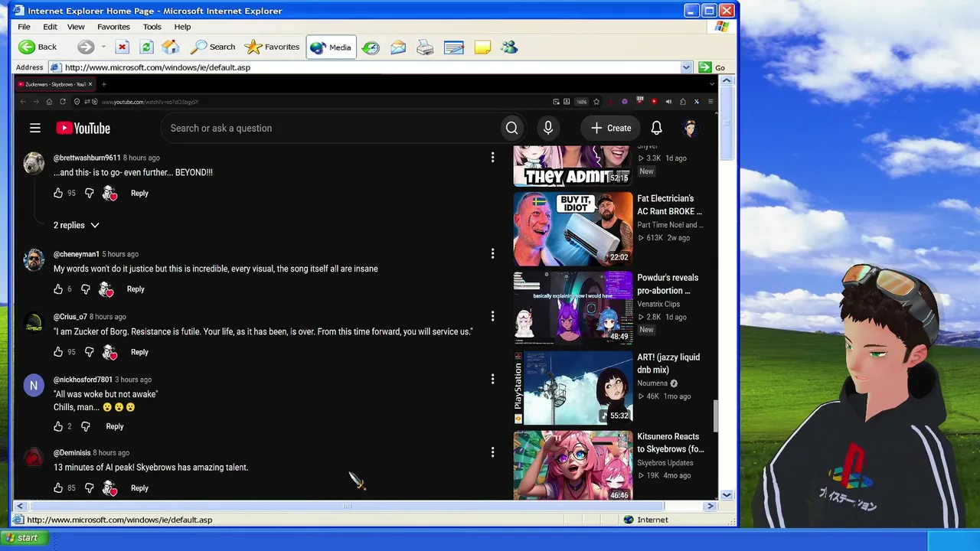Dislike the comment by @Crius_o7

(89, 352)
